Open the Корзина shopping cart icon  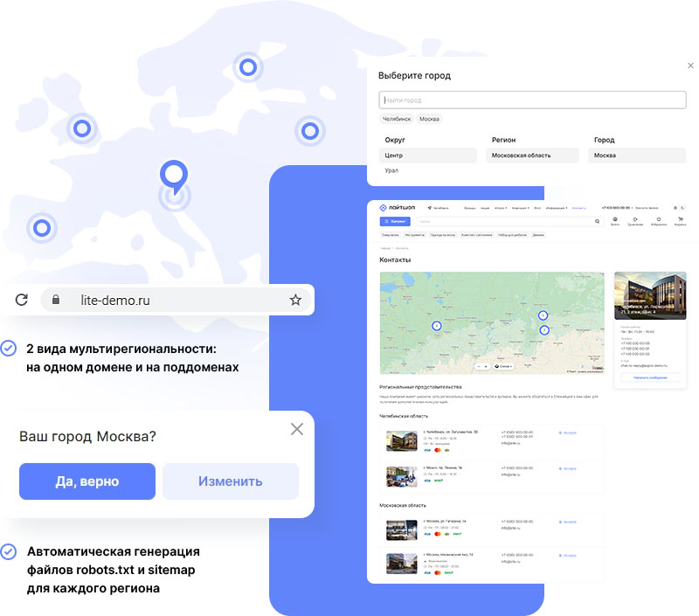pyautogui.click(x=682, y=218)
